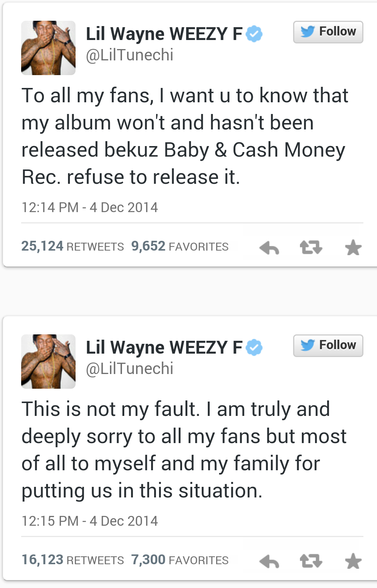This screenshot has width=377, height=588.
Task: Reply to the 'This is not my fault' tweet
Action: tap(269, 562)
